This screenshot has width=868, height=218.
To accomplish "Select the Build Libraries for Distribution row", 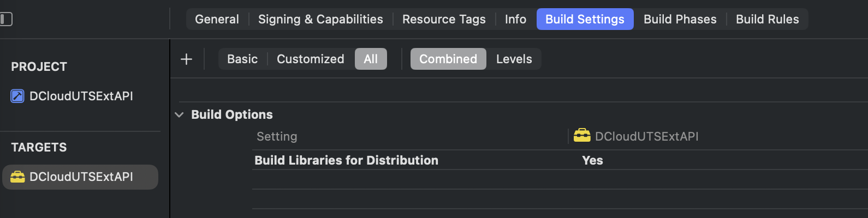I will (560, 160).
